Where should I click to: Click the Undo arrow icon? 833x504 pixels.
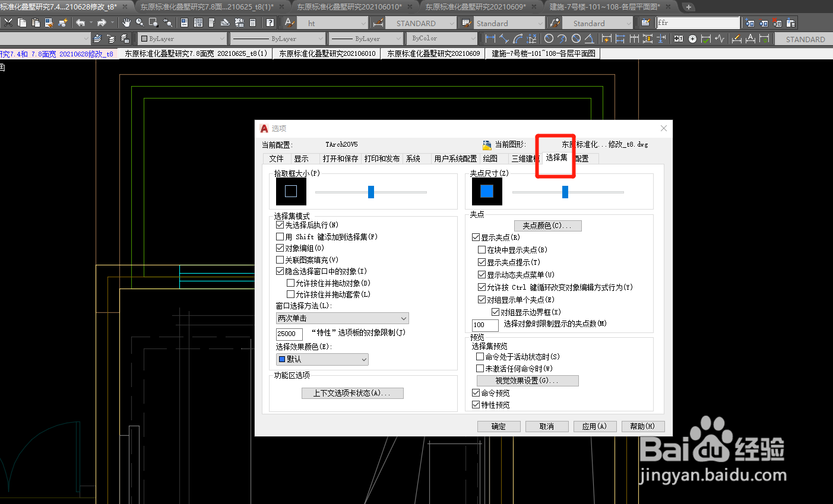81,22
